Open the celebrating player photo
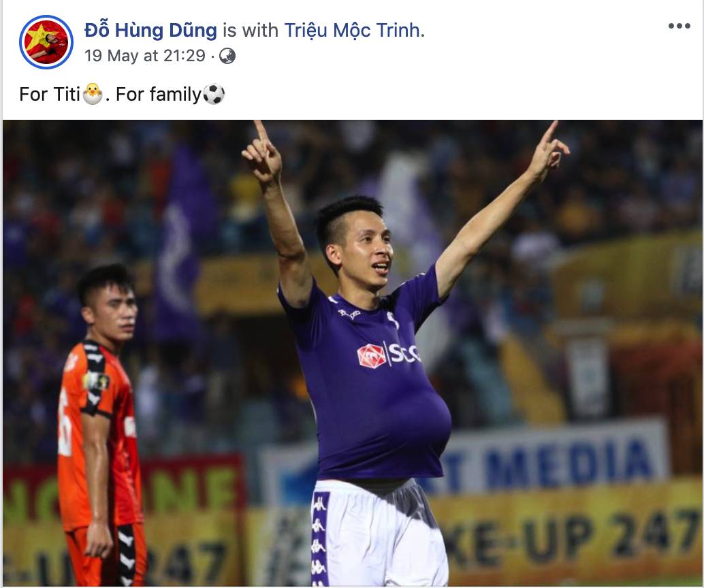 tap(353, 353)
